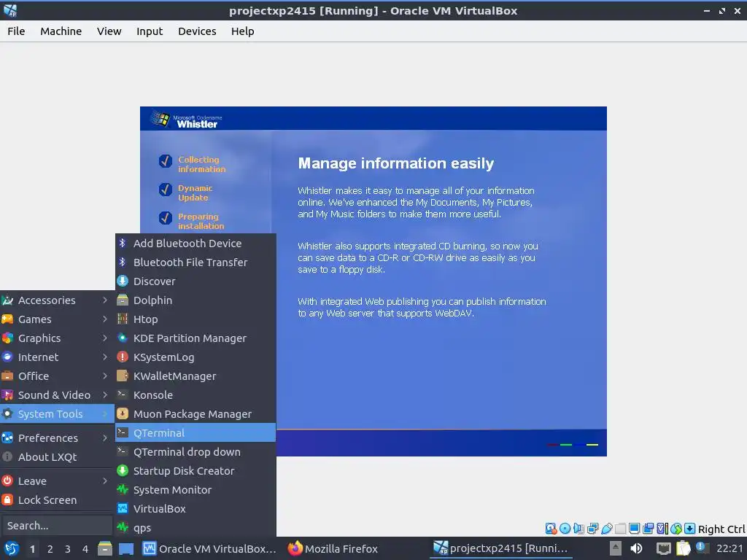Open KSystemLog entry
Screen dimensions: 747x560
pos(196,357)
